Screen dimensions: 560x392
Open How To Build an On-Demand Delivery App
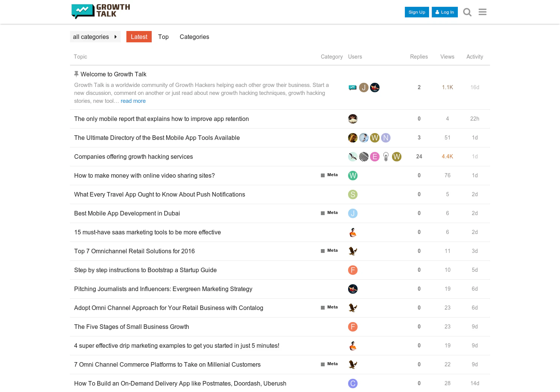(x=180, y=383)
